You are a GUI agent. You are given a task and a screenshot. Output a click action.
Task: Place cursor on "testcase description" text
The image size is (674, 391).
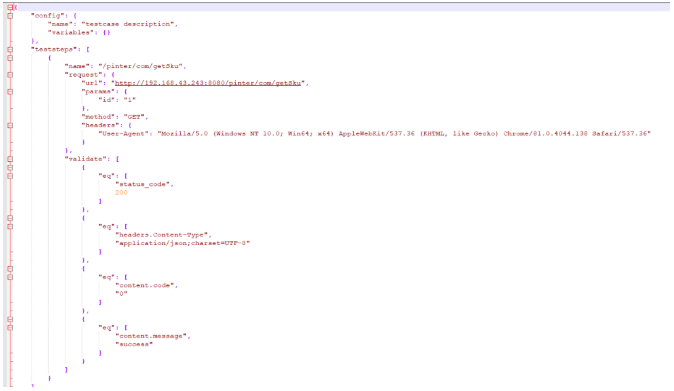pos(129,24)
